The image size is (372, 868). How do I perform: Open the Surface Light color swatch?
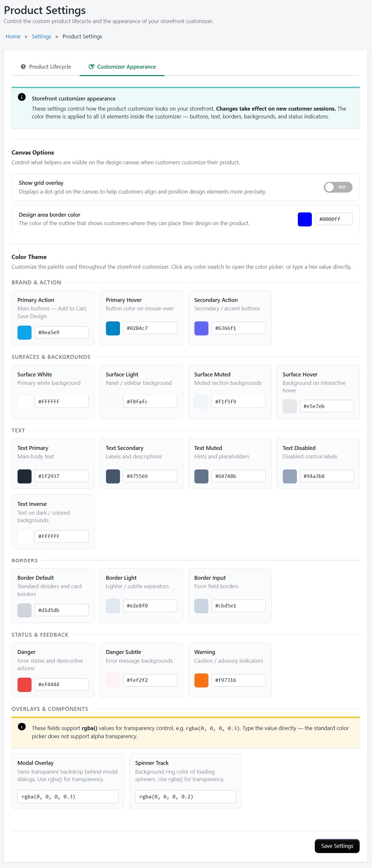113,402
